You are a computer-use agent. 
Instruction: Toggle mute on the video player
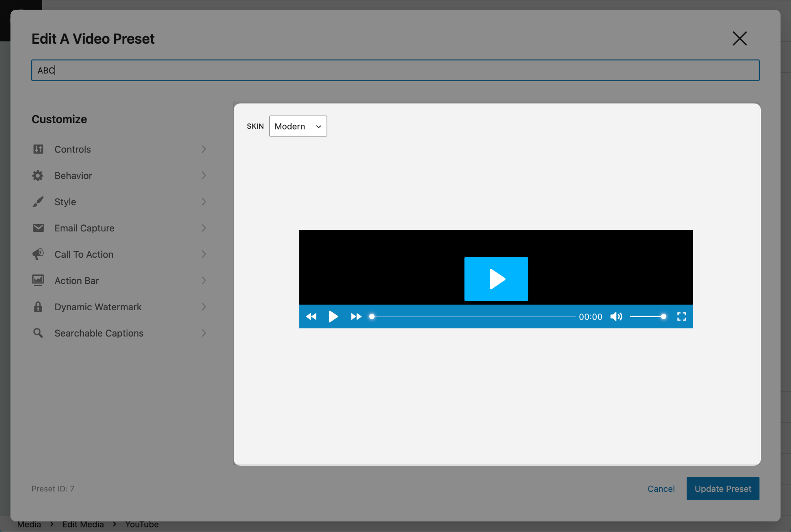tap(616, 316)
